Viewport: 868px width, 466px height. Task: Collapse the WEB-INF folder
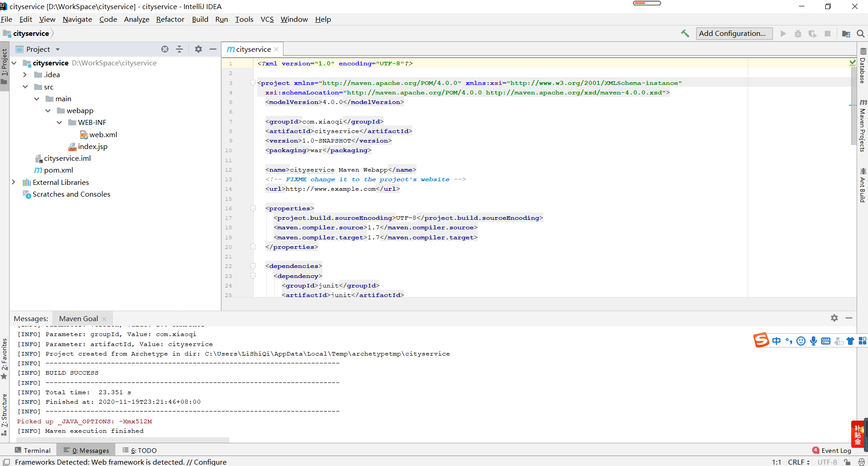click(59, 123)
